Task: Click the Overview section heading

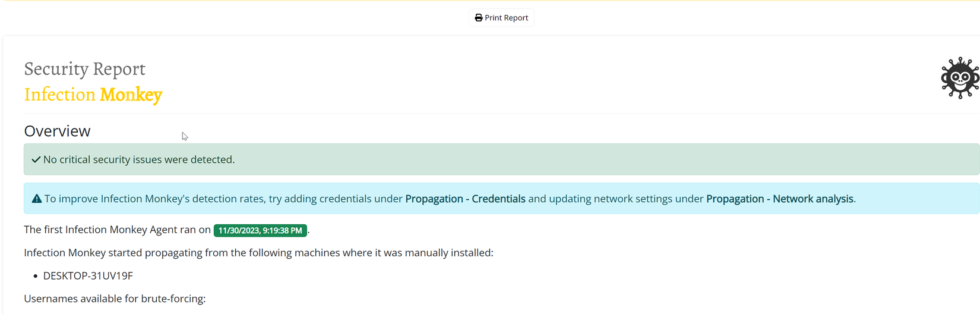Action: [x=57, y=131]
